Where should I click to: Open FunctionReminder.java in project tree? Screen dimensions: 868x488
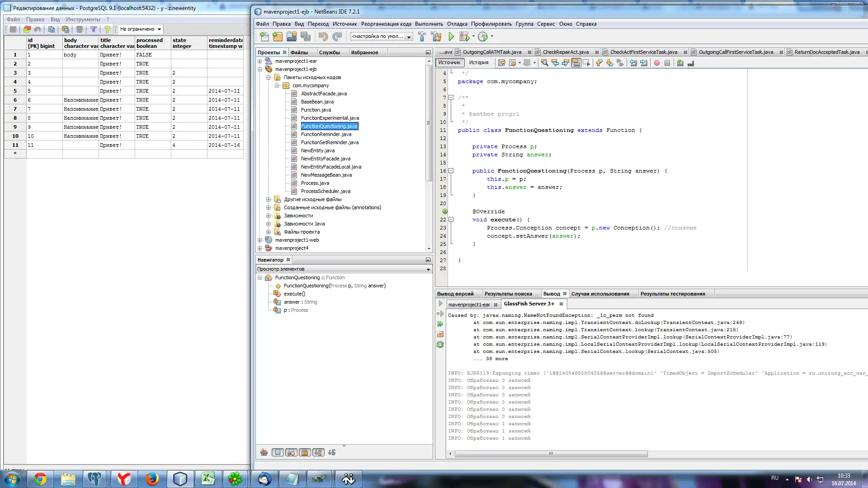click(x=326, y=134)
